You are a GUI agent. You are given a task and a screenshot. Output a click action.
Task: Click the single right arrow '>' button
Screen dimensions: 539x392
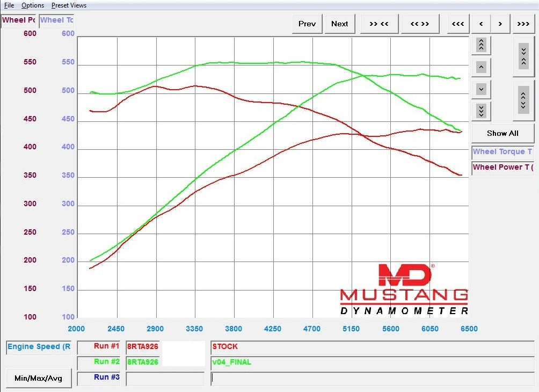click(500, 24)
